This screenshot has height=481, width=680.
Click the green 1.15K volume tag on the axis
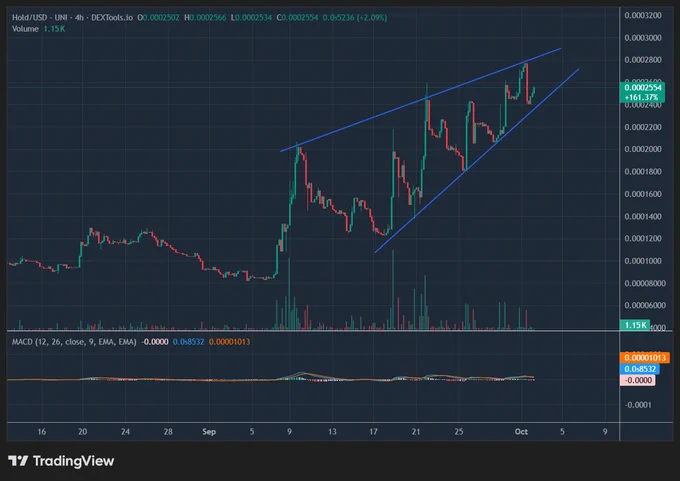[x=635, y=325]
